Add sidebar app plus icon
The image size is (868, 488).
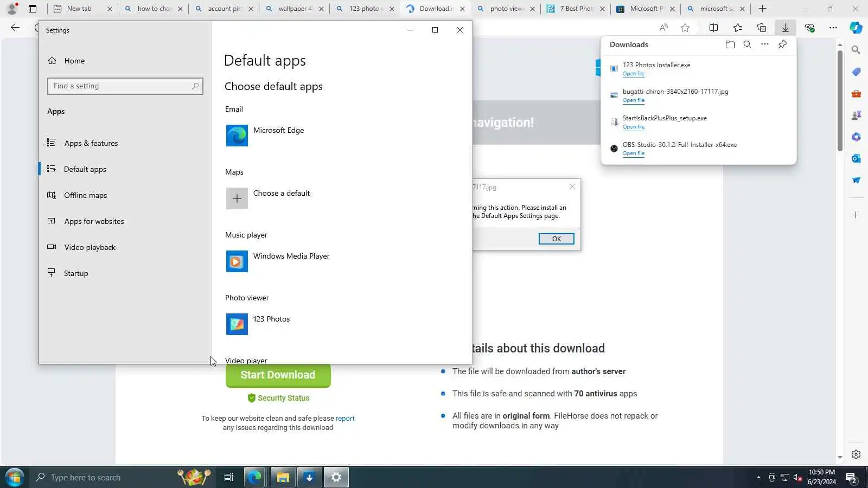pyautogui.click(x=856, y=215)
